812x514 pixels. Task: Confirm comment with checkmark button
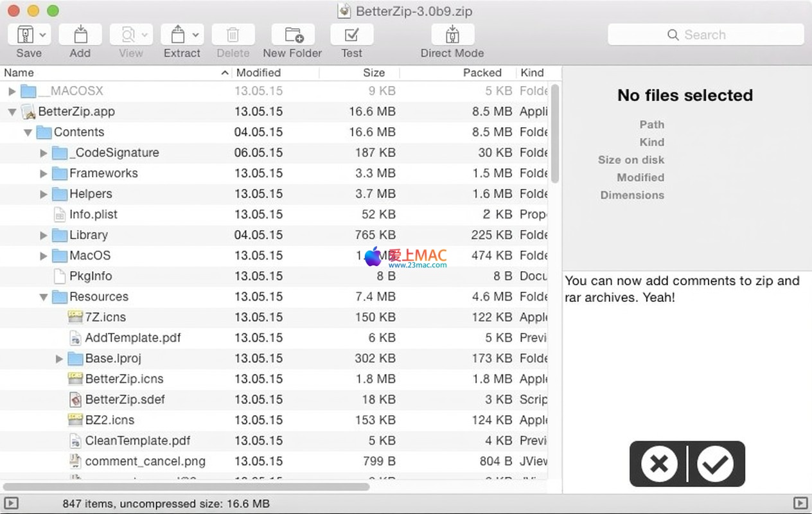point(714,464)
